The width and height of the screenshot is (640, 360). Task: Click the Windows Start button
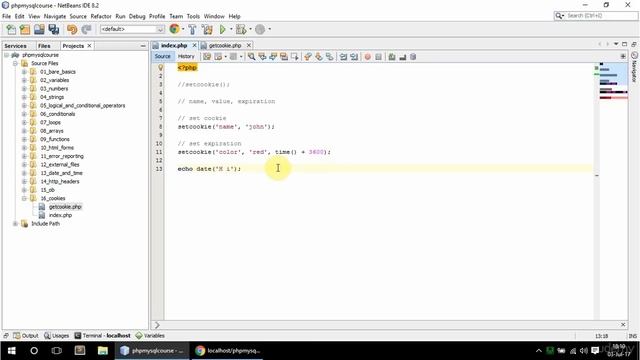click(11, 351)
